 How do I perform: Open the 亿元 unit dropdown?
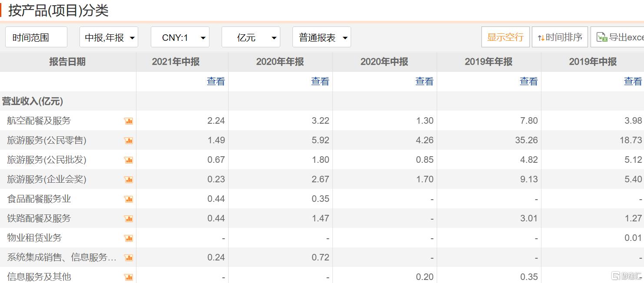(x=251, y=37)
